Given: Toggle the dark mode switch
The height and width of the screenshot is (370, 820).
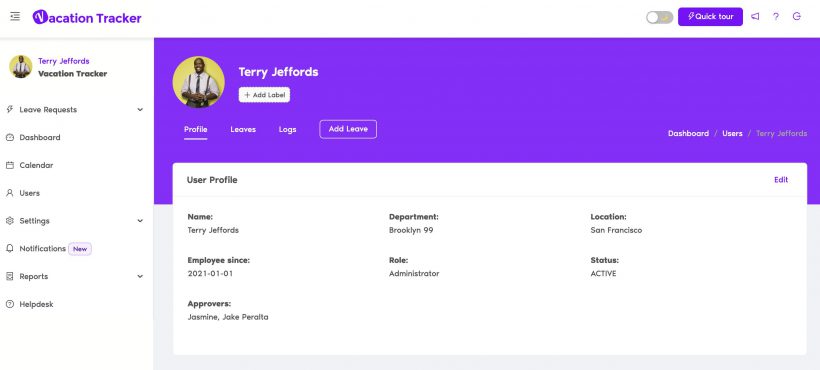Looking at the screenshot, I should coord(659,17).
